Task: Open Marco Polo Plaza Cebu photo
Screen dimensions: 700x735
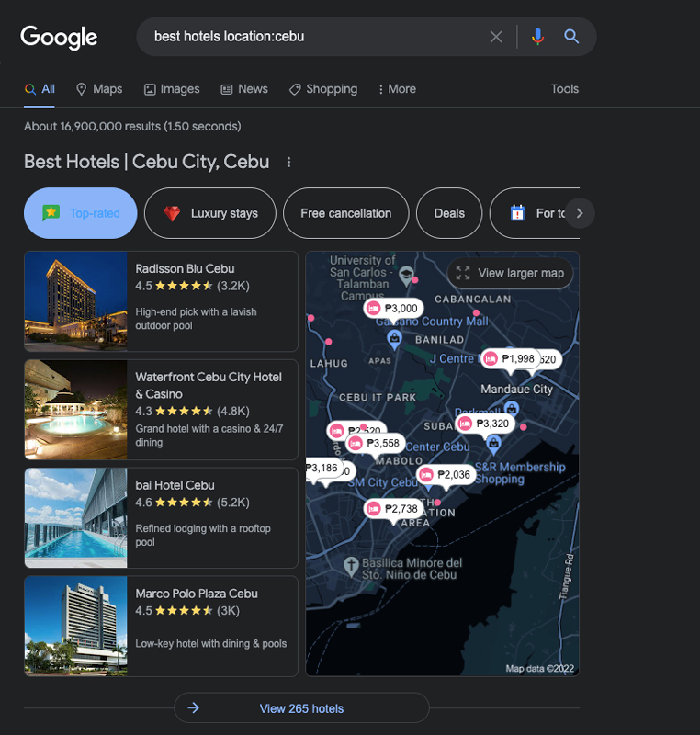Action: pyautogui.click(x=76, y=627)
